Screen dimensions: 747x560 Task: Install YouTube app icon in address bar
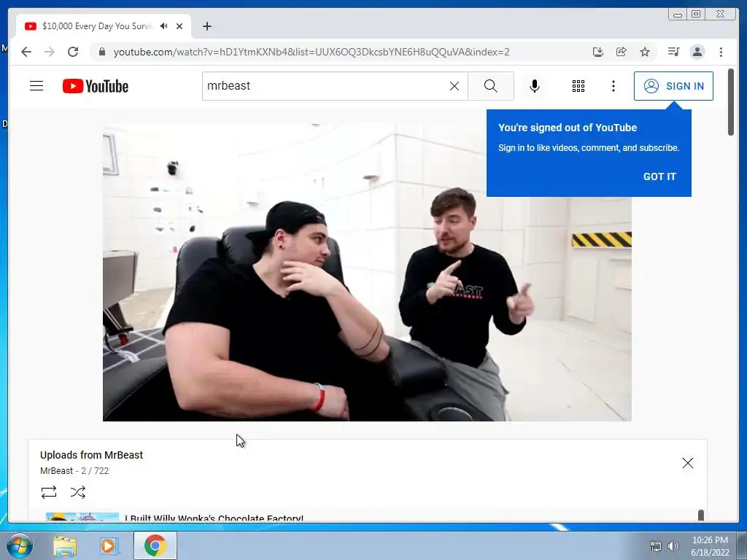click(598, 52)
